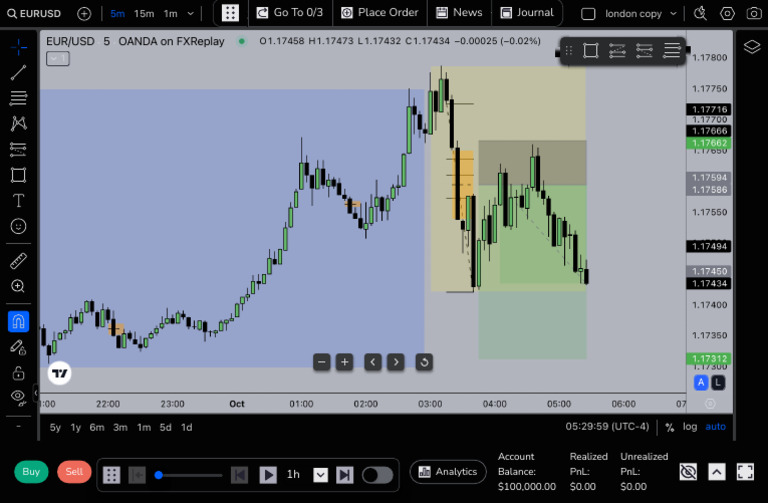
Task: Select the long position forecasting tool
Action: pos(19,149)
